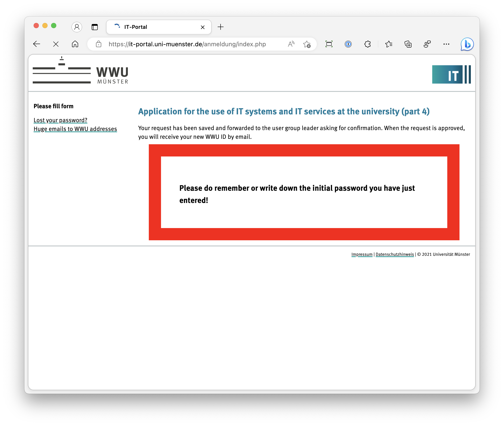Open the tab actions menu icon

95,27
